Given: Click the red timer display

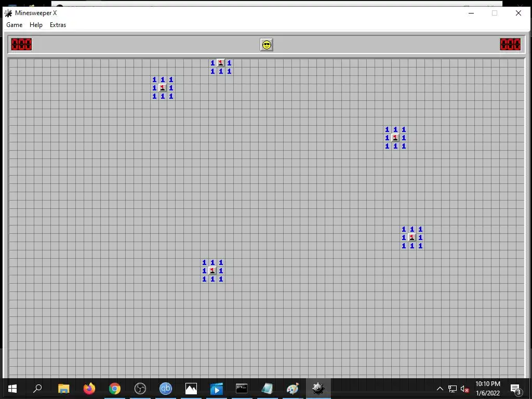Looking at the screenshot, I should [x=510, y=45].
